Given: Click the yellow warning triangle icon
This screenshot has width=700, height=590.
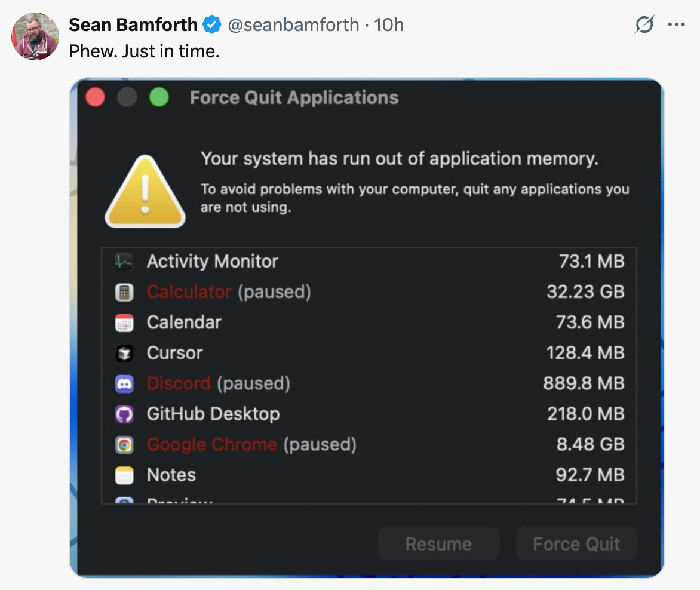Looking at the screenshot, I should (x=145, y=193).
